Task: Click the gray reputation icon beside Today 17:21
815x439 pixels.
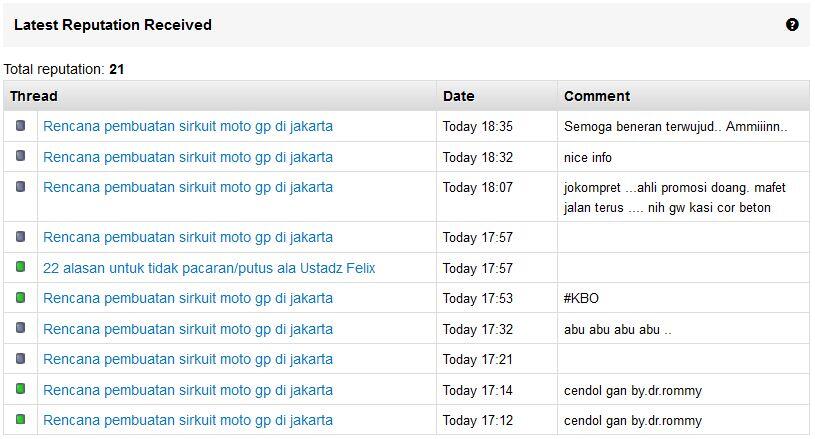Action: pyautogui.click(x=20, y=358)
